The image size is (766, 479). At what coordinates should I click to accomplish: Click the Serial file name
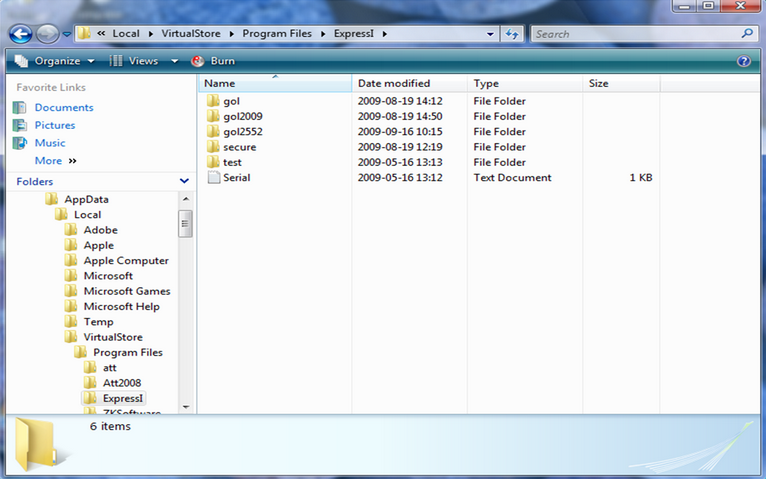point(236,178)
